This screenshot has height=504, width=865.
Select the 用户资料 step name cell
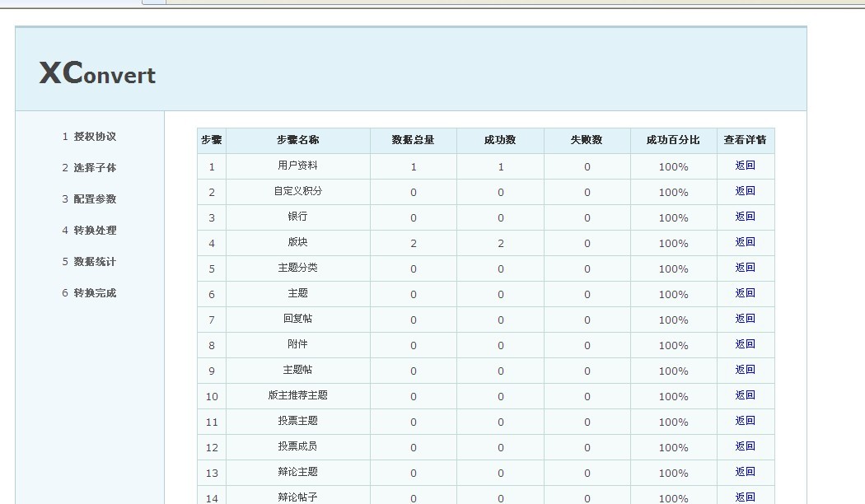(298, 166)
